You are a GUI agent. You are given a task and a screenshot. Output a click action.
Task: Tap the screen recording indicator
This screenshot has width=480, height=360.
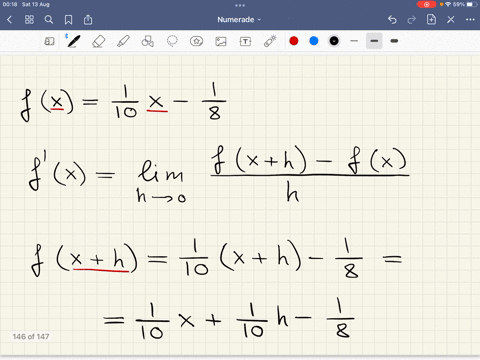[x=426, y=4]
